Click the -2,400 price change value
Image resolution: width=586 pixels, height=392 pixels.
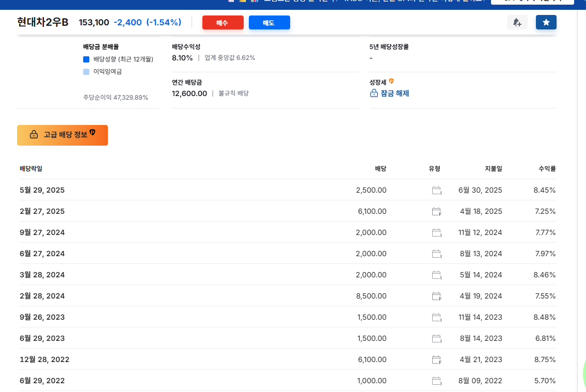coord(128,22)
